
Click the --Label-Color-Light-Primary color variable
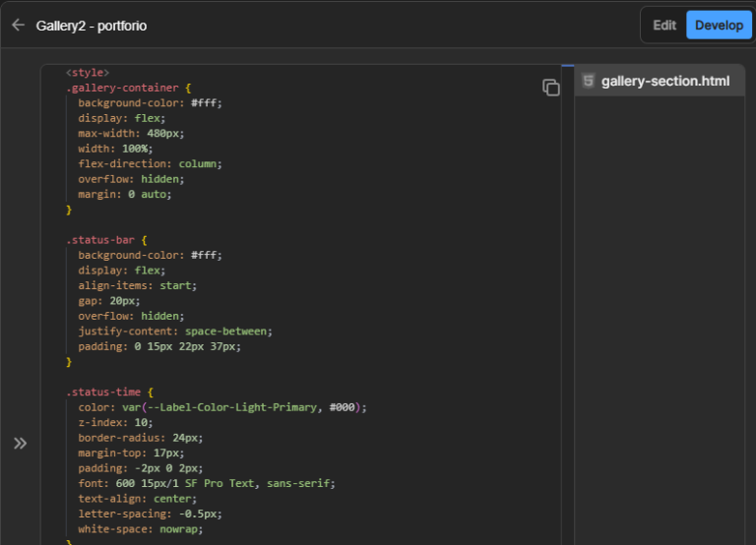[231, 407]
